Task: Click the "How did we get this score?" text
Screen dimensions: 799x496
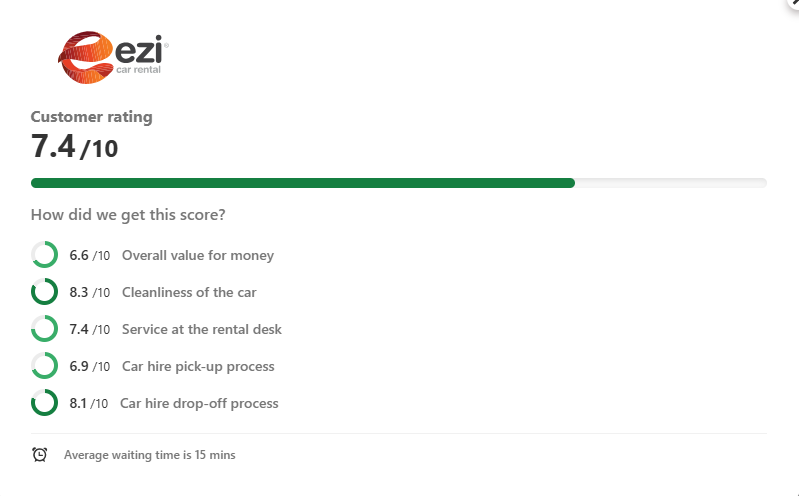Action: (x=128, y=214)
